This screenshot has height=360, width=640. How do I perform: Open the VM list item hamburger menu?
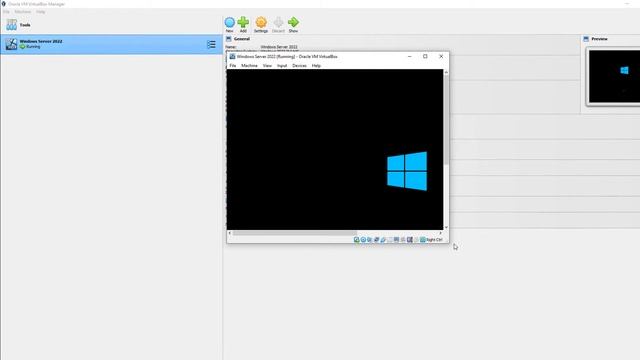coord(211,44)
